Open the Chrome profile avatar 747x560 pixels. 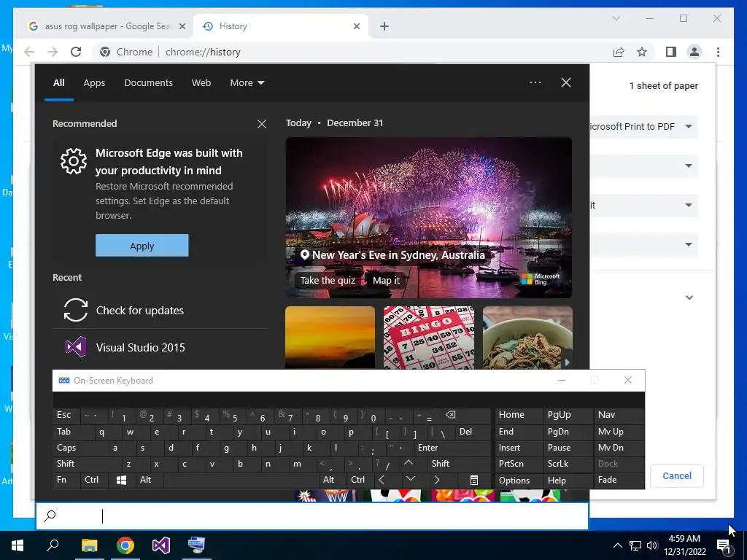pyautogui.click(x=694, y=52)
